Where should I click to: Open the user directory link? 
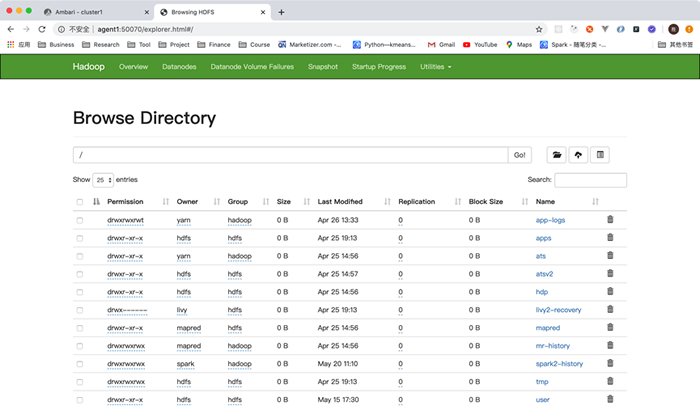click(x=542, y=400)
